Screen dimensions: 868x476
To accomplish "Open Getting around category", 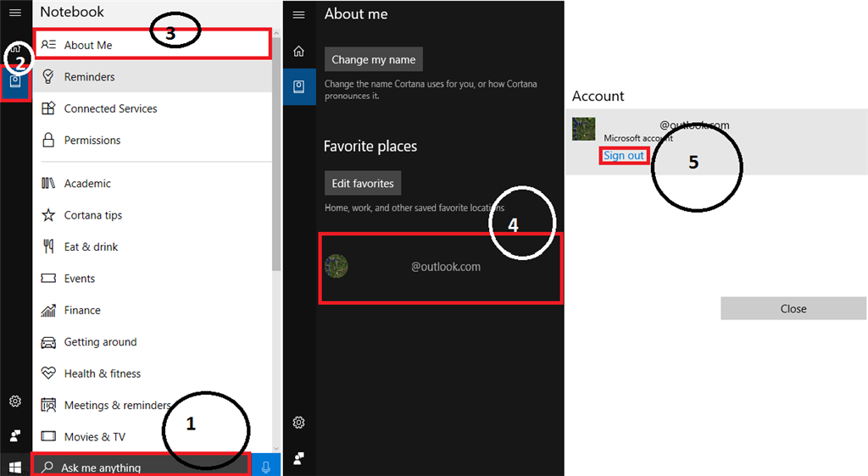I will (x=153, y=341).
